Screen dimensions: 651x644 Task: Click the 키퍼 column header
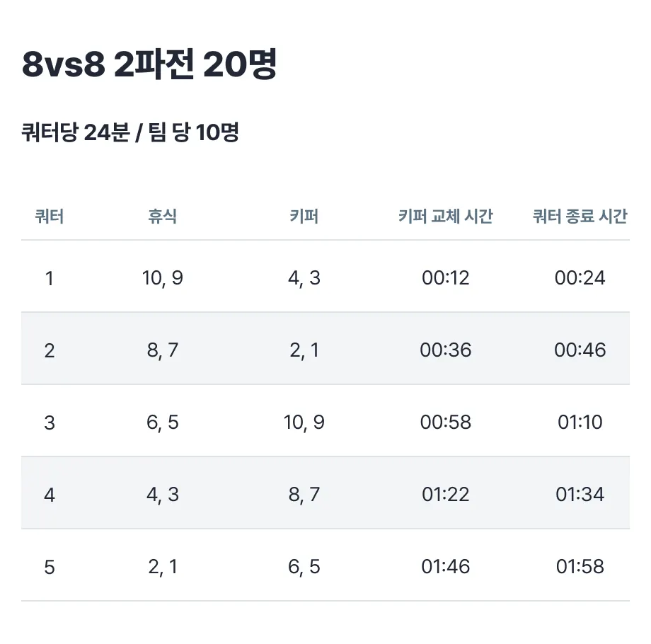coord(304,217)
